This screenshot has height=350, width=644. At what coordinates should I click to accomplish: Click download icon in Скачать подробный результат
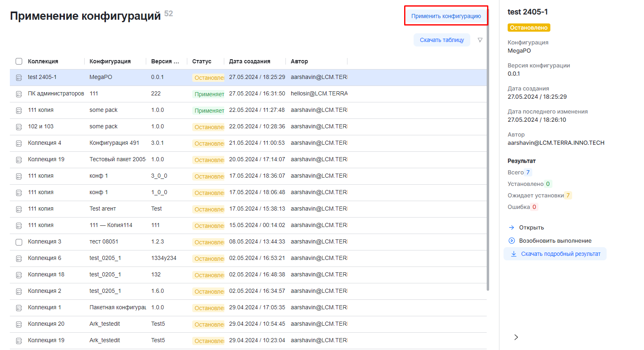[513, 254]
